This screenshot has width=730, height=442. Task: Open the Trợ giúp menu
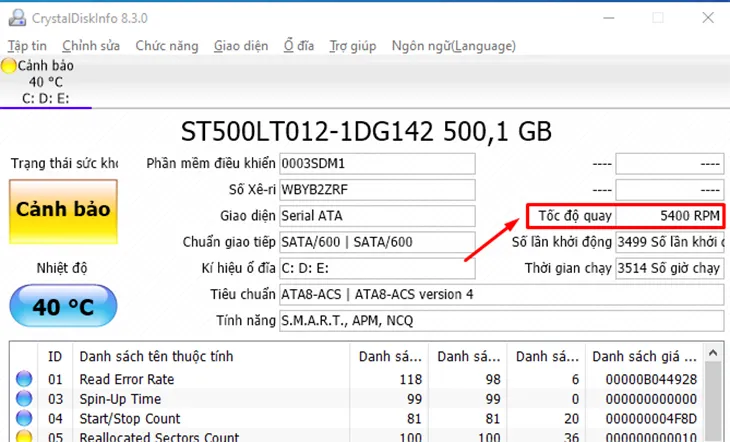353,46
